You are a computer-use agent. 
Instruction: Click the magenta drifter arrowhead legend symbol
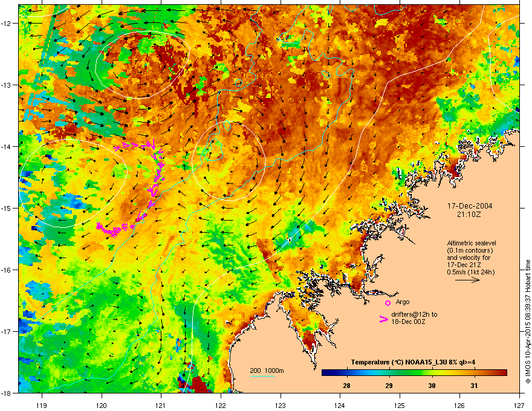(383, 319)
